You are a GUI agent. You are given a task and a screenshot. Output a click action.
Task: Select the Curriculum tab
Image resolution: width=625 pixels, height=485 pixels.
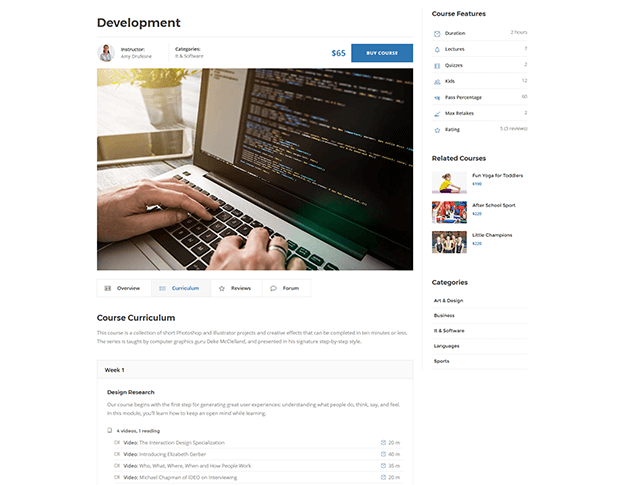(180, 288)
